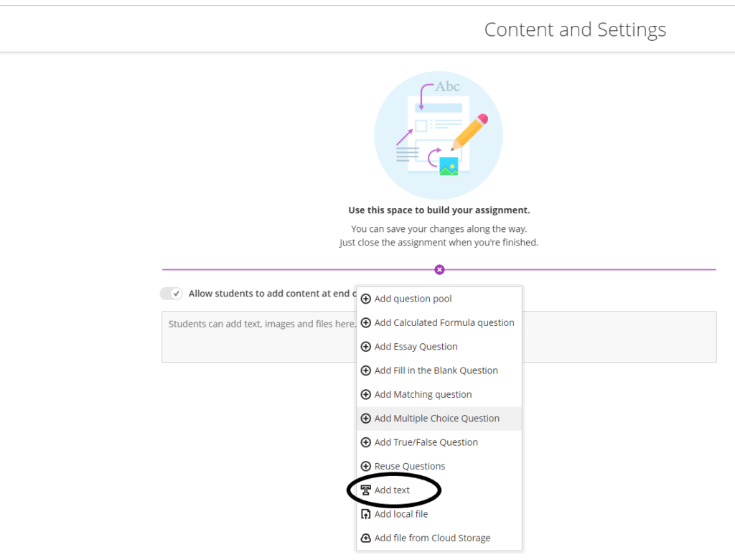The height and width of the screenshot is (560, 735).
Task: Disable the Allow students to add content toggle
Action: click(171, 294)
